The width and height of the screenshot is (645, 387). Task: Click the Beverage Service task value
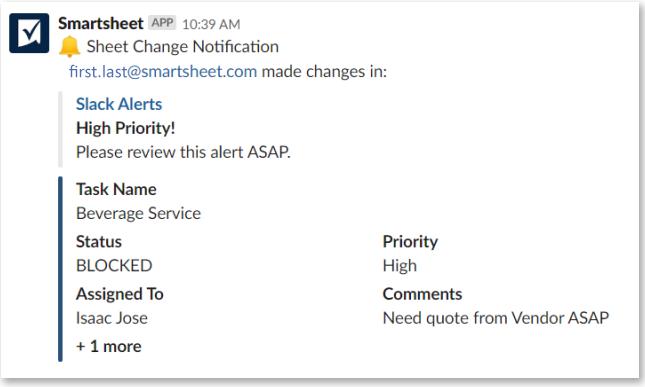click(x=138, y=213)
